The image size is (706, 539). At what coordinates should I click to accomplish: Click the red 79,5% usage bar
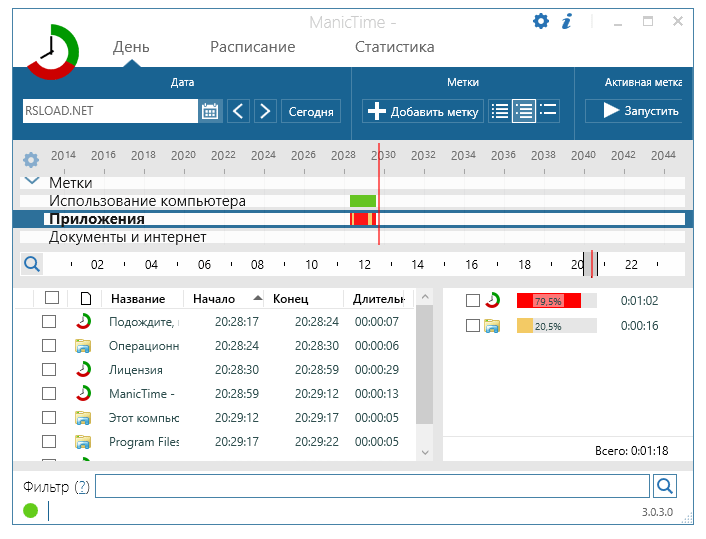coord(548,300)
